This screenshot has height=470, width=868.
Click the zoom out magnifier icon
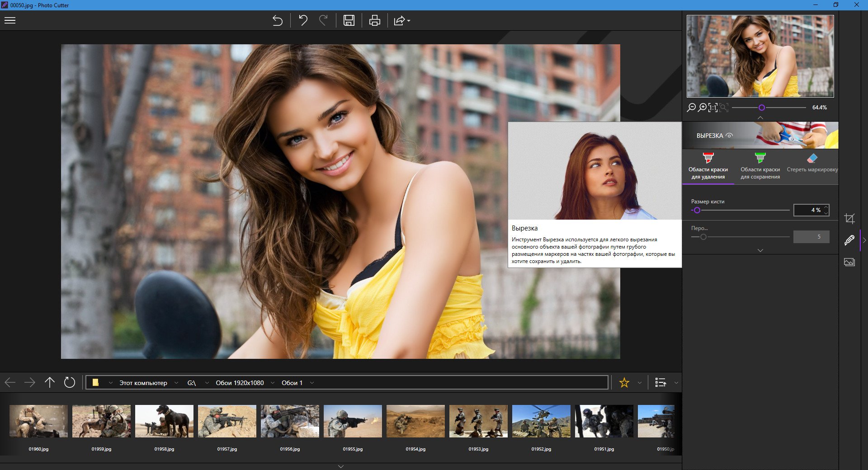pos(691,108)
